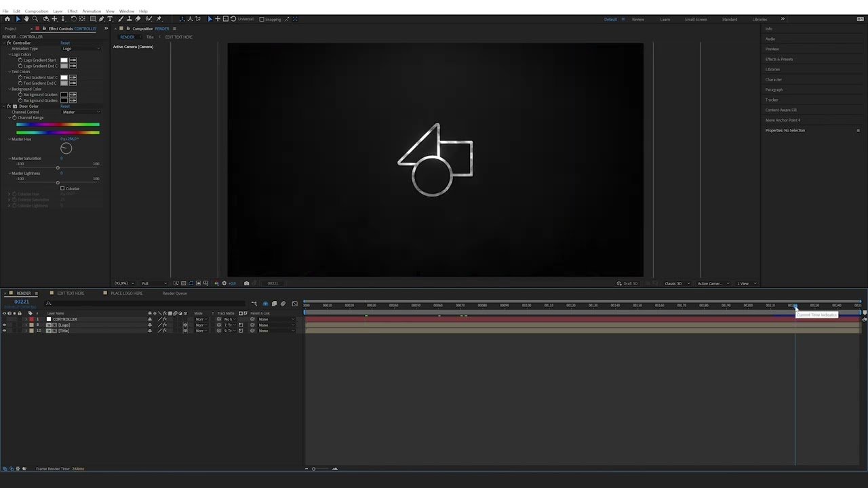Click the Master Hue angle dial

click(x=66, y=148)
